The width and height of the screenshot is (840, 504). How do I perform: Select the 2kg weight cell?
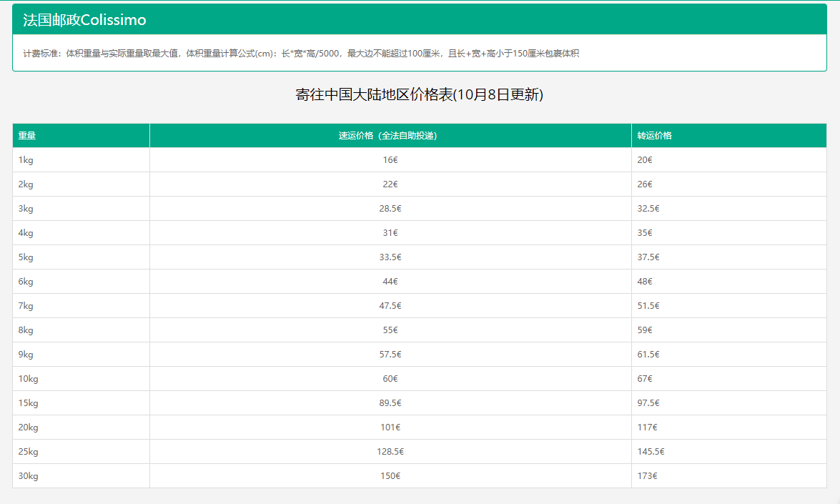81,184
